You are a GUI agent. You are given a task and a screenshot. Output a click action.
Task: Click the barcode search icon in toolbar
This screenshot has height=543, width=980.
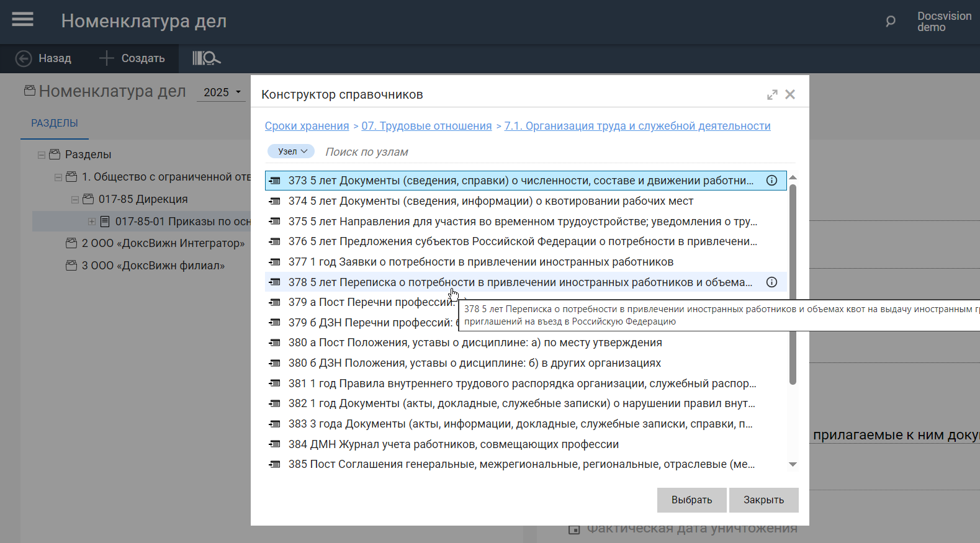[x=206, y=58]
